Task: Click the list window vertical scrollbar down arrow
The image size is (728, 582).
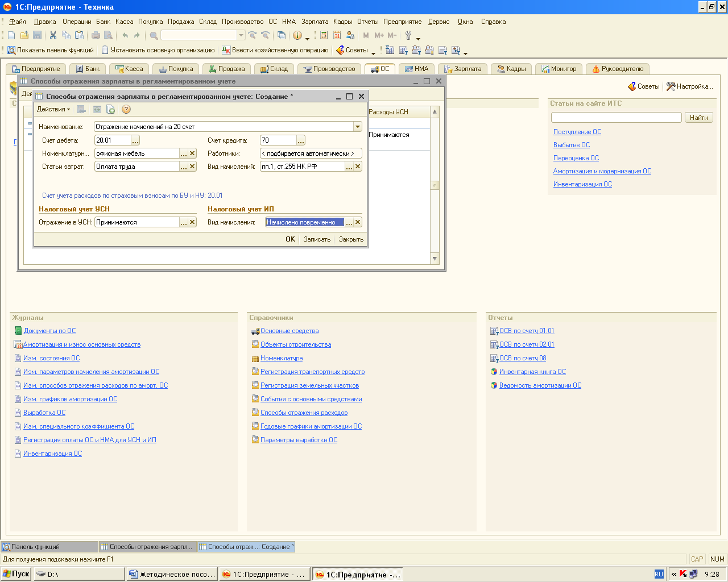Action: click(x=435, y=259)
